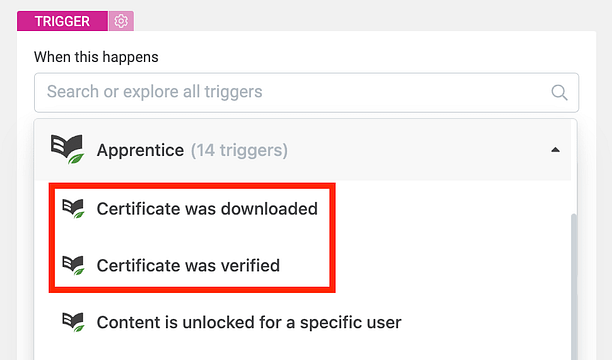Open trigger settings via the gear icon
This screenshot has height=360, width=612.
(x=121, y=21)
